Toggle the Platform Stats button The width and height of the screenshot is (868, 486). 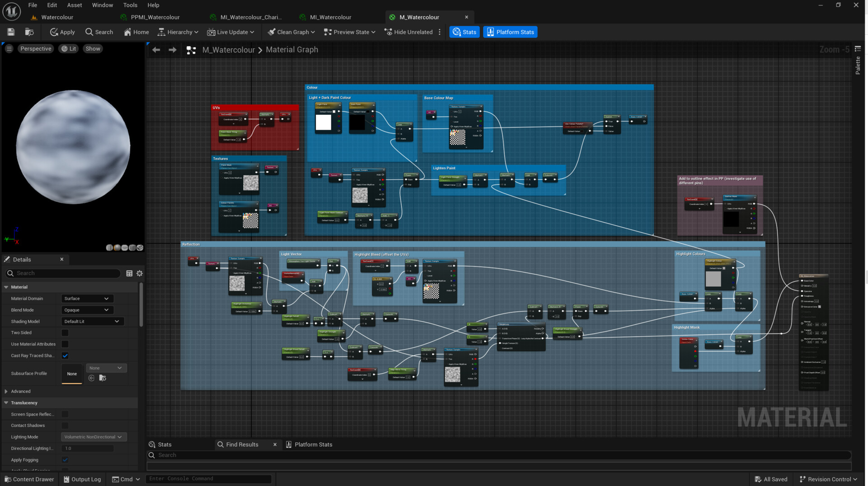[510, 32]
